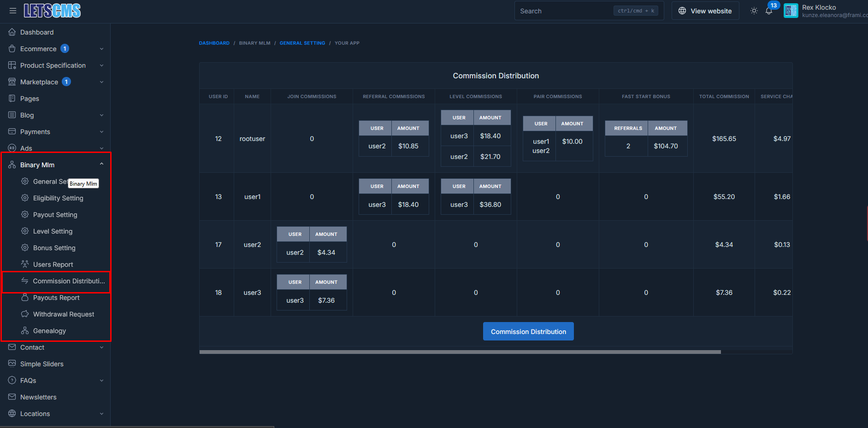Click the Payouts Report person icon
The height and width of the screenshot is (428, 868).
[25, 297]
